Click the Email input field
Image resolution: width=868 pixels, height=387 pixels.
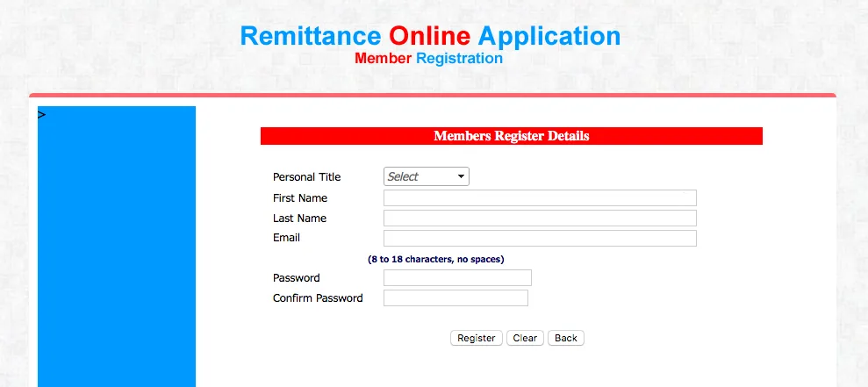540,239
